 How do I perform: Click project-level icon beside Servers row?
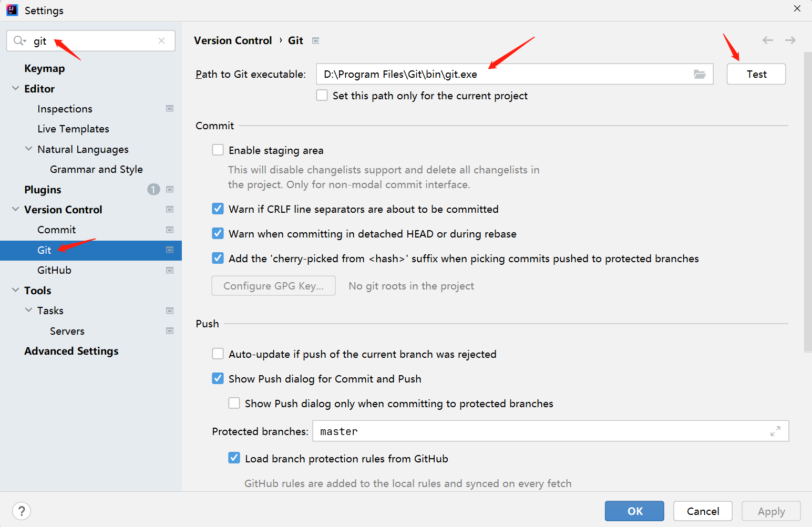[x=170, y=330]
